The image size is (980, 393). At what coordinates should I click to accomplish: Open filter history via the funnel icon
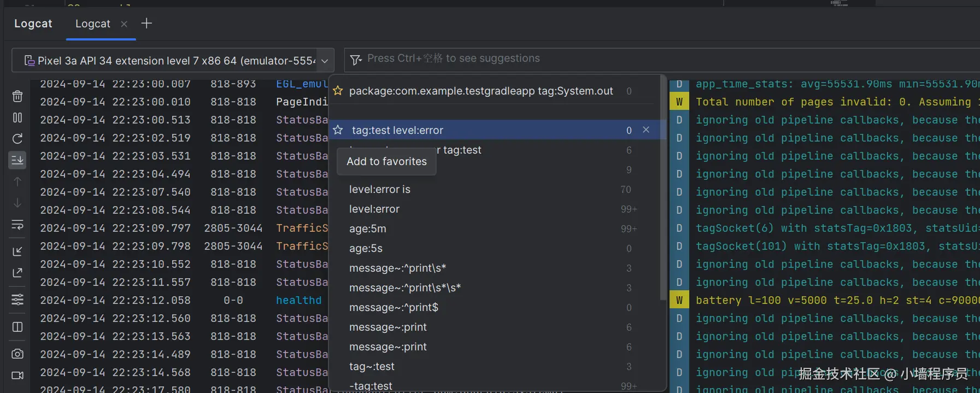pos(356,60)
